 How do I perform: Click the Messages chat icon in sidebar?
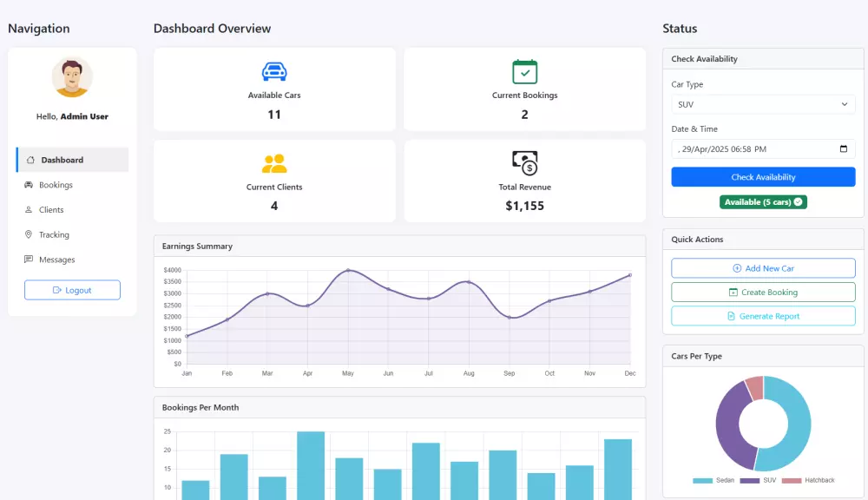[29, 260]
